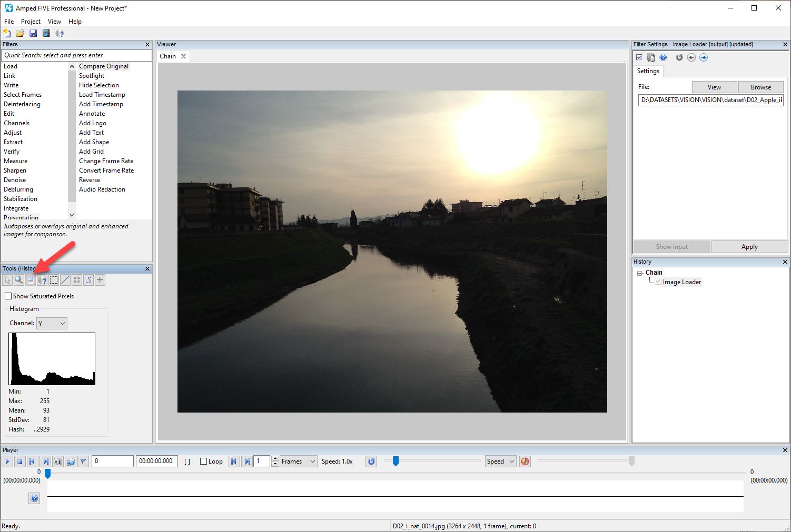Collapse the Chain tree node in History
This screenshot has height=532, width=791.
(x=640, y=273)
